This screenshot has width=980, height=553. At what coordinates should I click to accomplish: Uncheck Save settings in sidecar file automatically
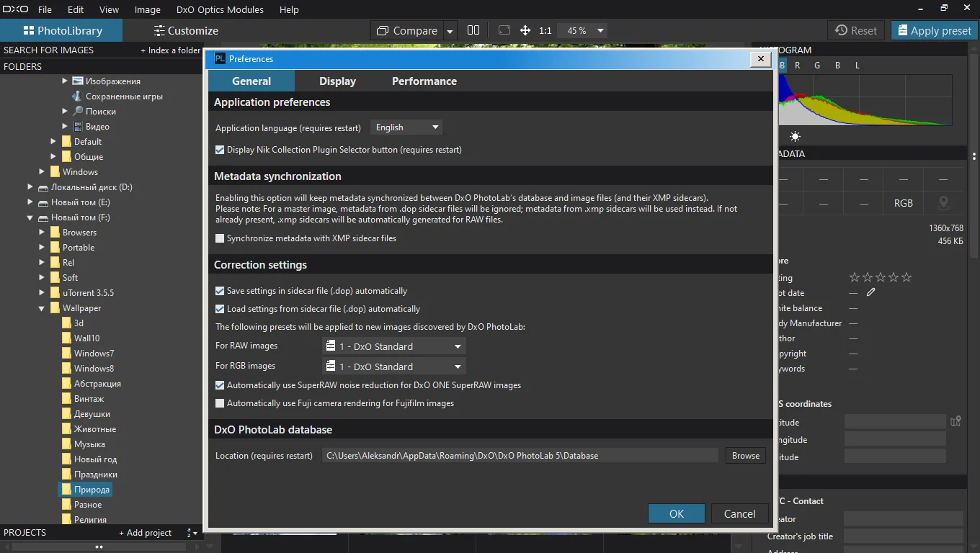220,291
